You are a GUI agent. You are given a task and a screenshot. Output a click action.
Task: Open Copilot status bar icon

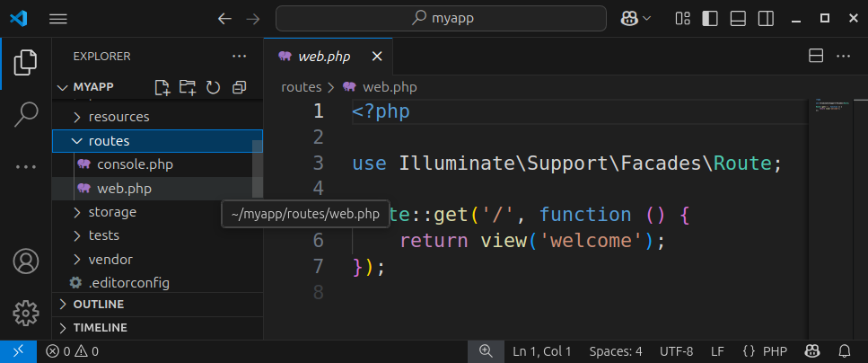pyautogui.click(x=812, y=350)
